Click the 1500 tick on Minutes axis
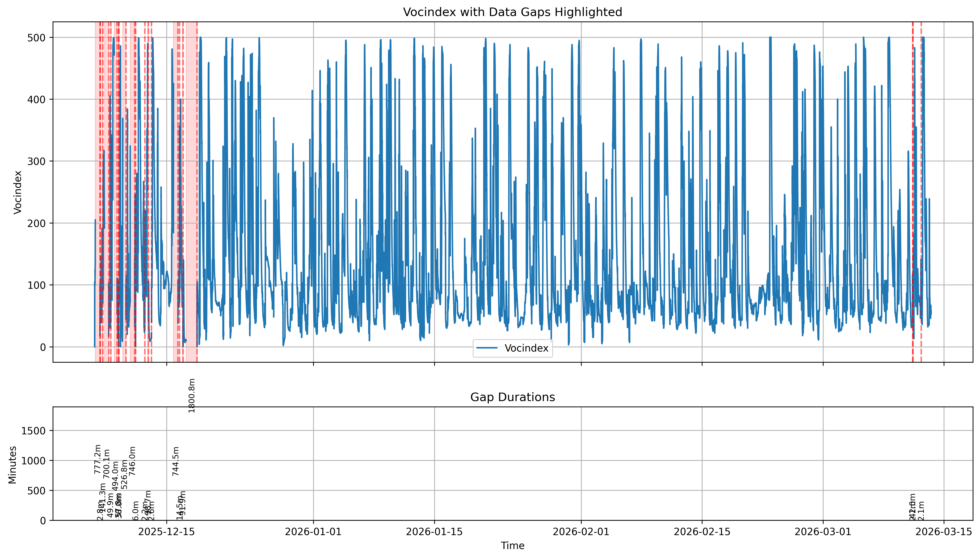This screenshot has height=558, width=980. (x=33, y=431)
